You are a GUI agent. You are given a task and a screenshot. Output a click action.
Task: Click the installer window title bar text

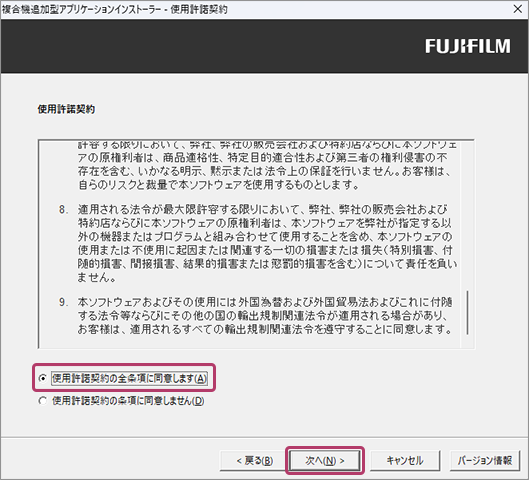114,9
